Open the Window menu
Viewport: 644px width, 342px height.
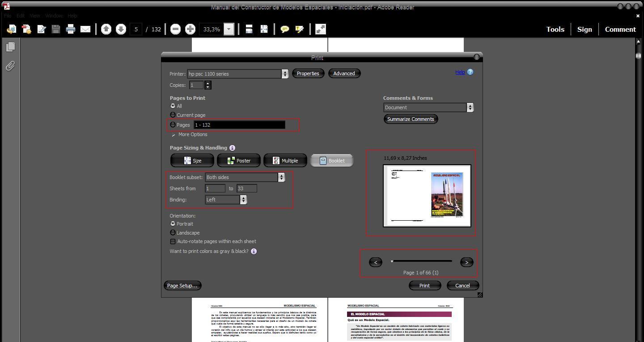coord(54,16)
